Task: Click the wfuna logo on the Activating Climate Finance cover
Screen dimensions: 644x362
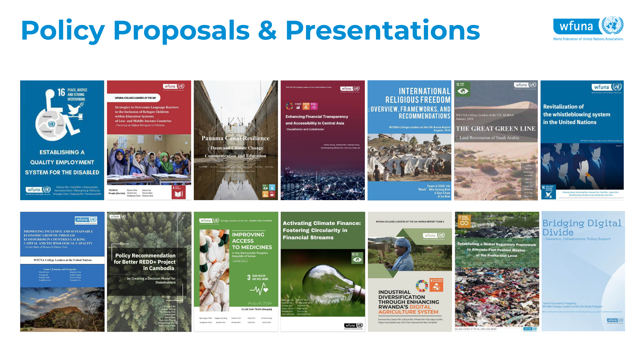Action: (353, 325)
